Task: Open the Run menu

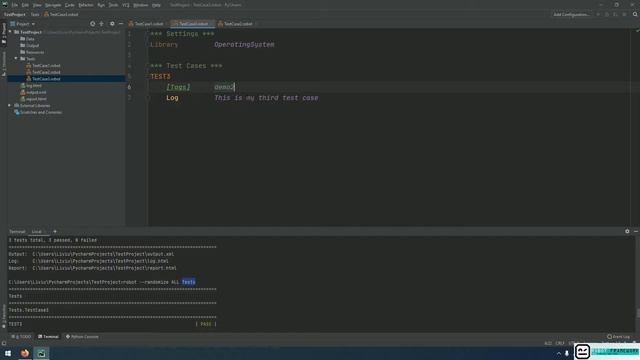Action: 101,5
